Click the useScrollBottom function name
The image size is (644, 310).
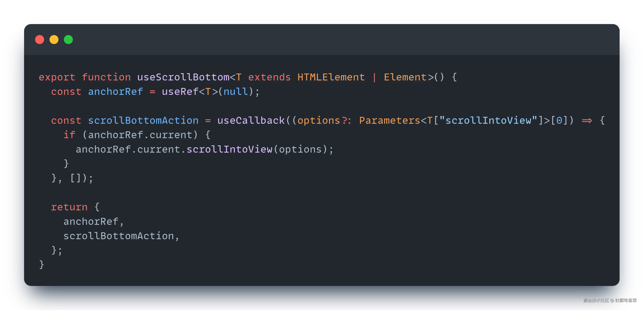[x=183, y=77]
